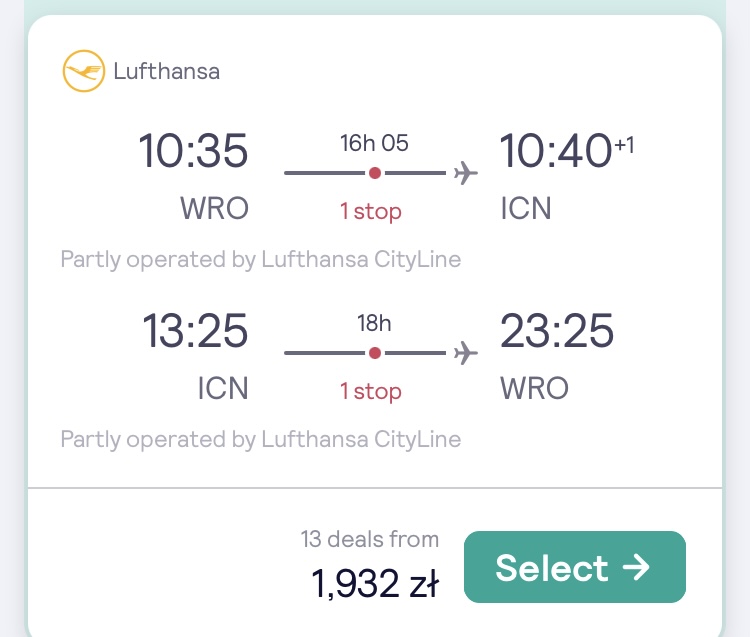Click the outbound flight airplane icon
This screenshot has height=637, width=750.
click(465, 173)
